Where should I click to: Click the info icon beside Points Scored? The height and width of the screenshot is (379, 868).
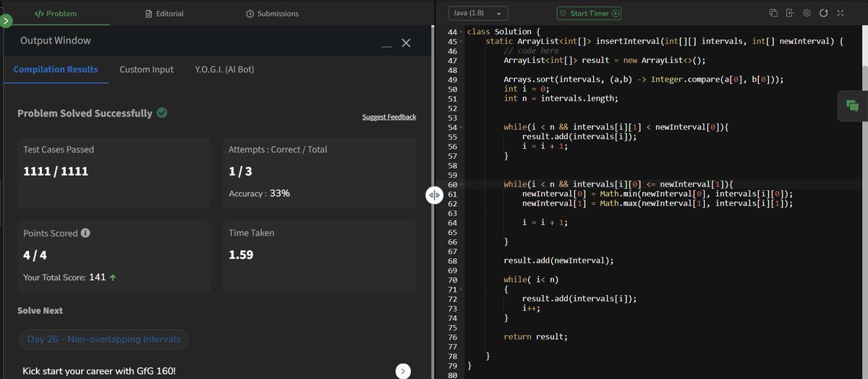click(85, 234)
